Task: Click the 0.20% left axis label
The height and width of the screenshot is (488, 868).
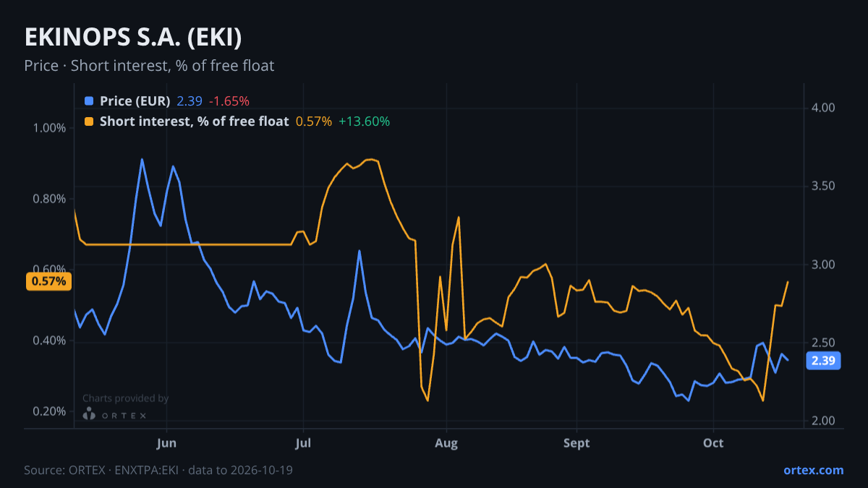Action: pyautogui.click(x=49, y=411)
